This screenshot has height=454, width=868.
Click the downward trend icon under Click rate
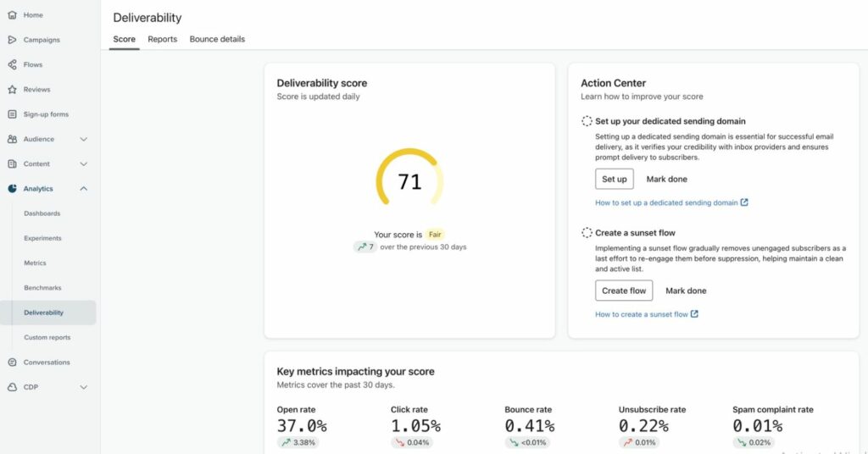coord(400,442)
